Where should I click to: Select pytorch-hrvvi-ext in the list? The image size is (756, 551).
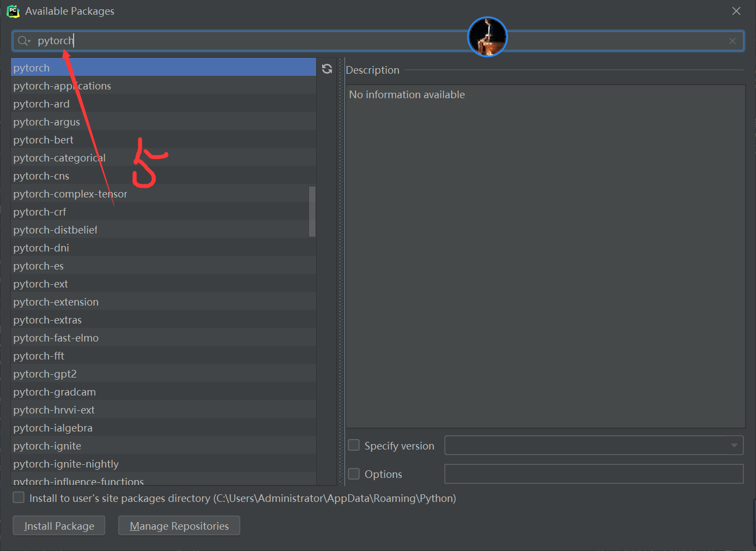[164, 410]
